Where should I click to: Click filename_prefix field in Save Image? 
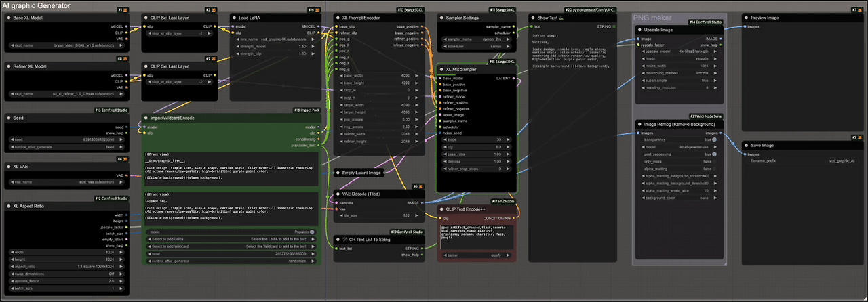pos(802,161)
